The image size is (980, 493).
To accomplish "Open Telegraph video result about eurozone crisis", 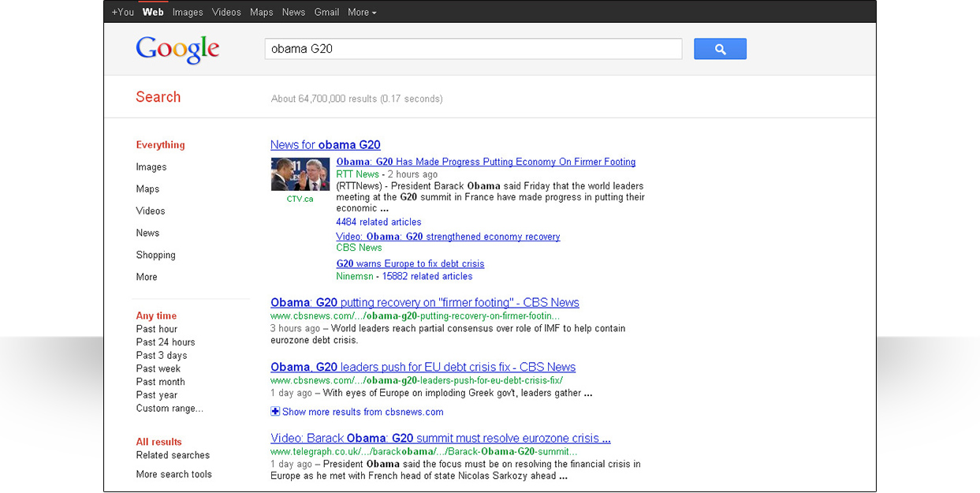I will pyautogui.click(x=440, y=439).
